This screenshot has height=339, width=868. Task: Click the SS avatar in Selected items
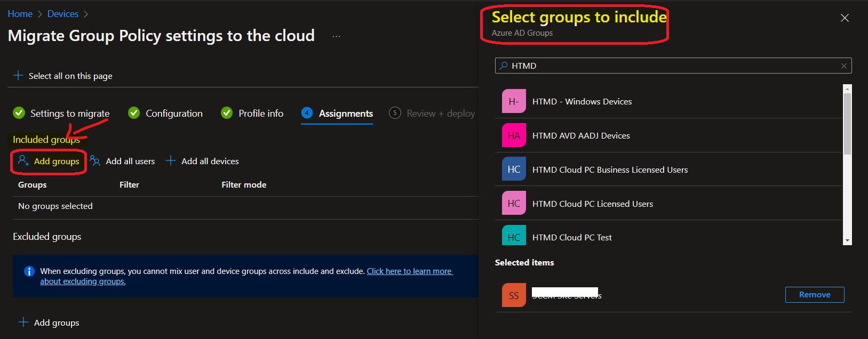pyautogui.click(x=514, y=295)
